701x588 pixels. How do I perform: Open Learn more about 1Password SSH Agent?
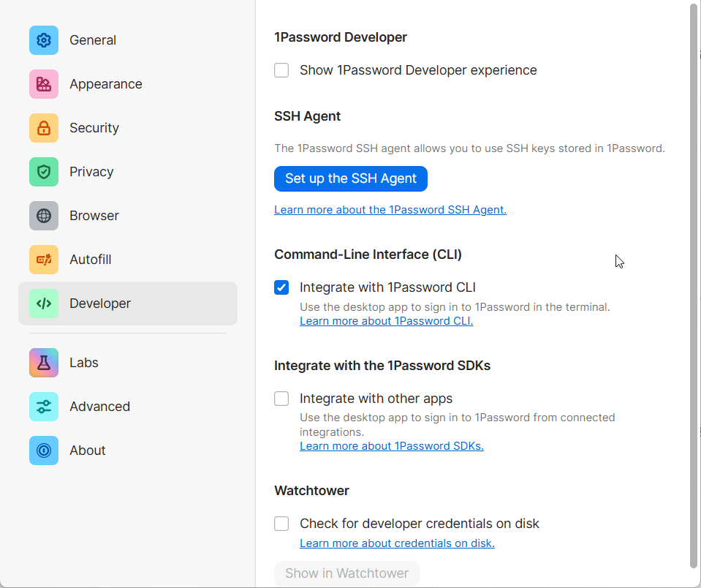click(390, 210)
